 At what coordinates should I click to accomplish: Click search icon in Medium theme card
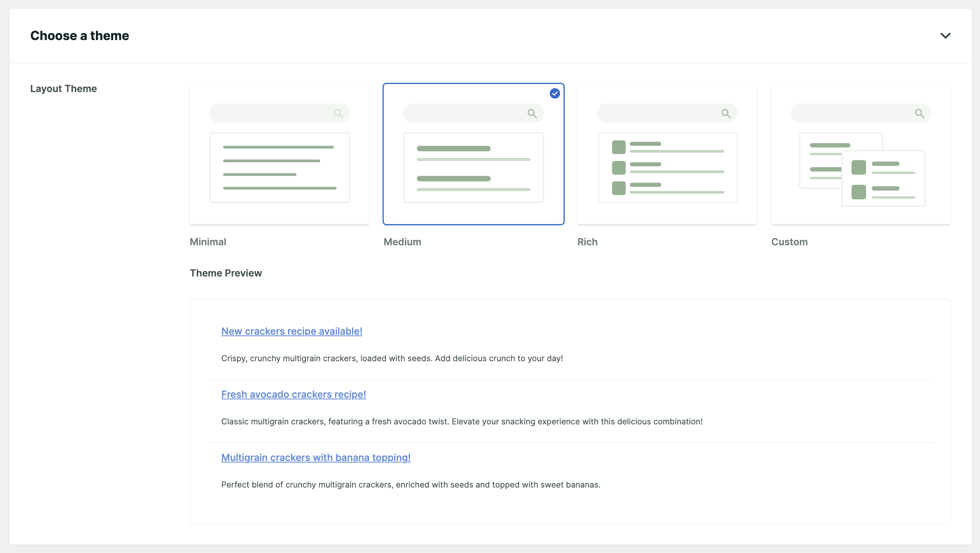[532, 113]
